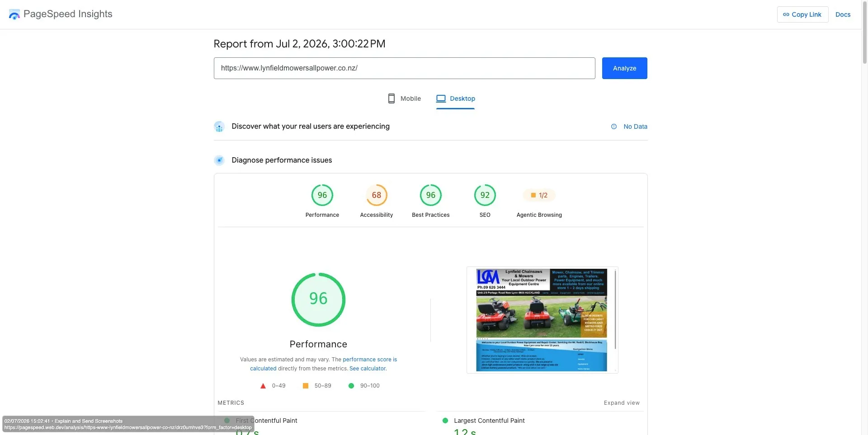868x435 pixels.
Task: Click the real users experience icon
Action: tap(219, 126)
